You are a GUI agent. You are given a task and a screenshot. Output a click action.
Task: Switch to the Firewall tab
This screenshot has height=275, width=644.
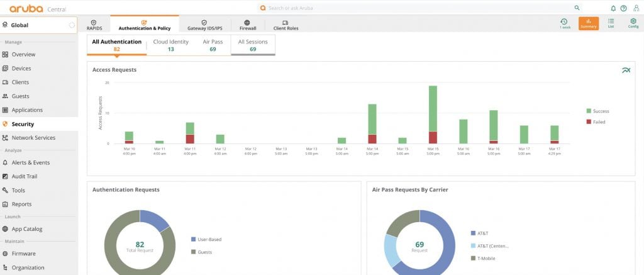247,25
